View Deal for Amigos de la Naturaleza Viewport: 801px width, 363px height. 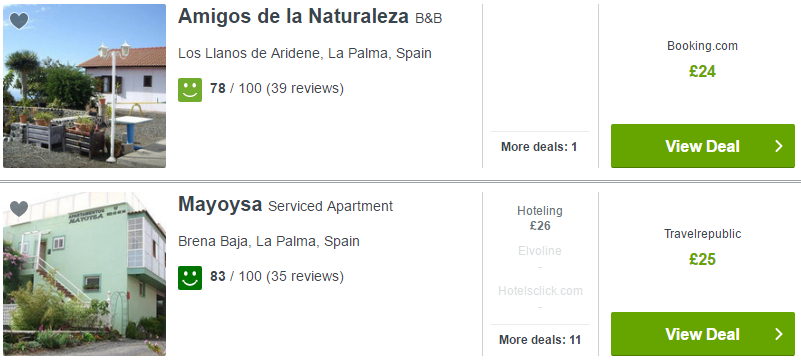702,146
